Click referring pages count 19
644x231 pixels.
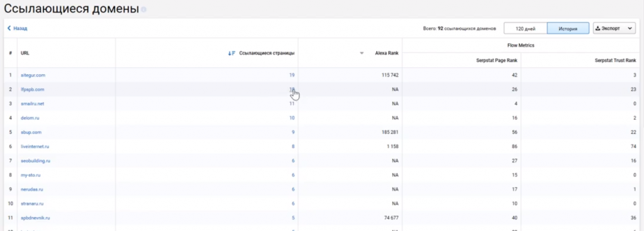click(x=292, y=75)
